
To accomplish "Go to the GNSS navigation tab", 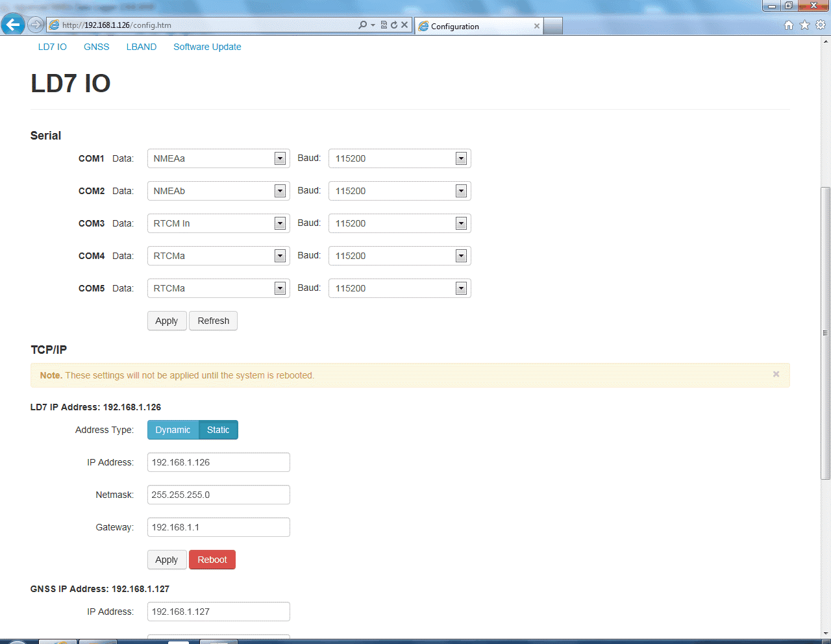I will 97,47.
